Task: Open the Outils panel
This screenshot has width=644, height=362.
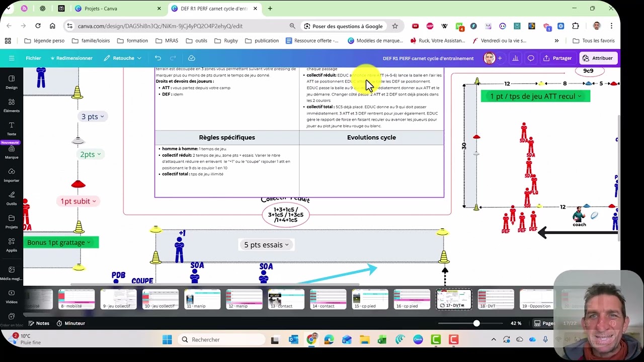Action: pyautogui.click(x=12, y=198)
